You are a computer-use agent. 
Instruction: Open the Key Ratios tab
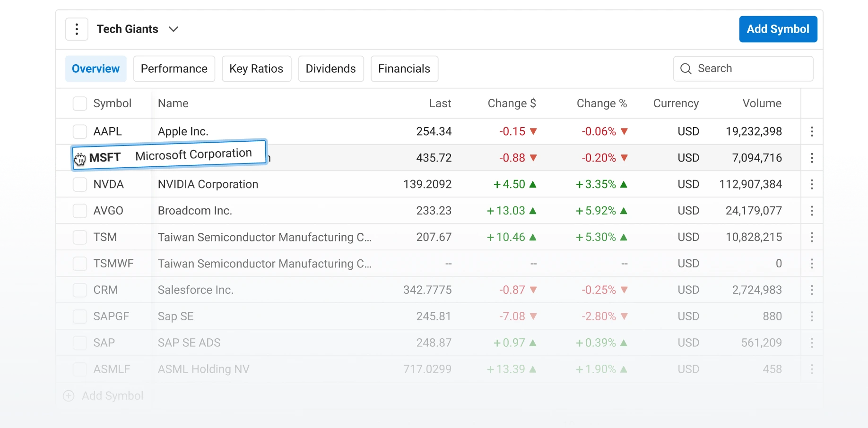(x=256, y=69)
